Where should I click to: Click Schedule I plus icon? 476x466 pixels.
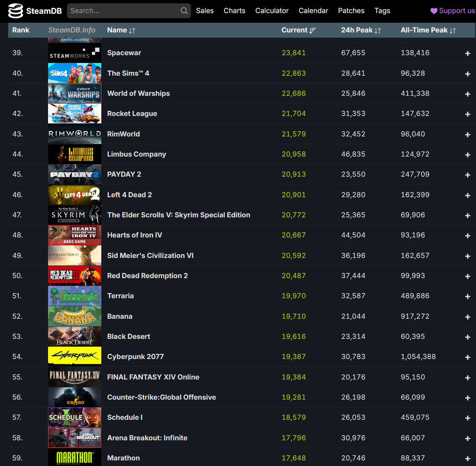tap(468, 418)
